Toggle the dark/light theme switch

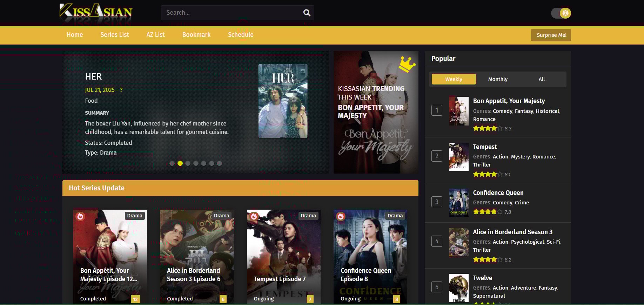[561, 13]
